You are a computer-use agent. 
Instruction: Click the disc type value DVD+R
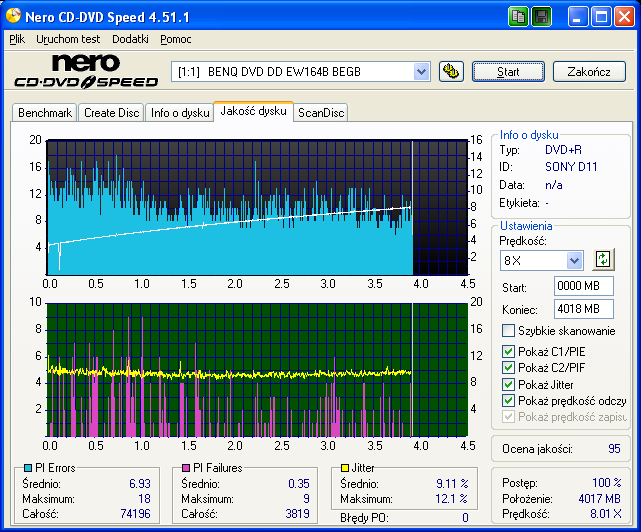click(x=563, y=150)
